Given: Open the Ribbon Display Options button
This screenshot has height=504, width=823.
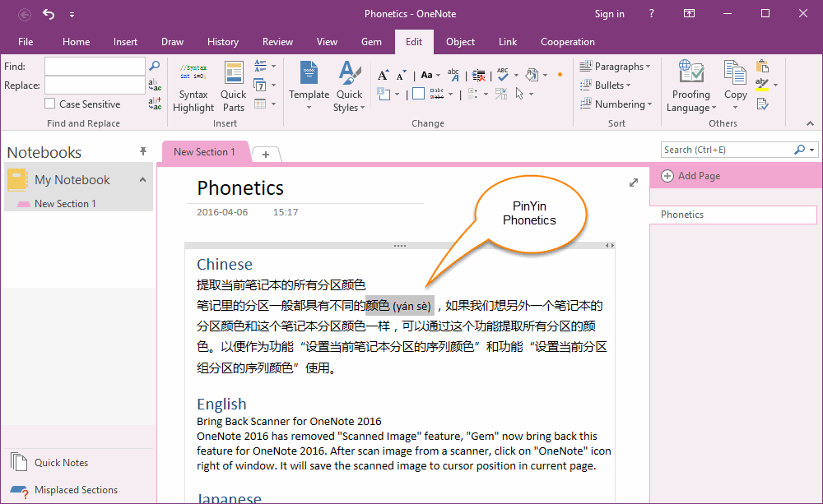Looking at the screenshot, I should [x=689, y=14].
